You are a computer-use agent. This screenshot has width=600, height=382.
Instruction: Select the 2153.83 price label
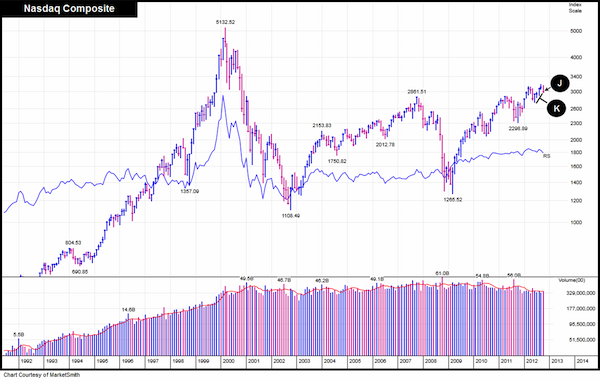(322, 125)
